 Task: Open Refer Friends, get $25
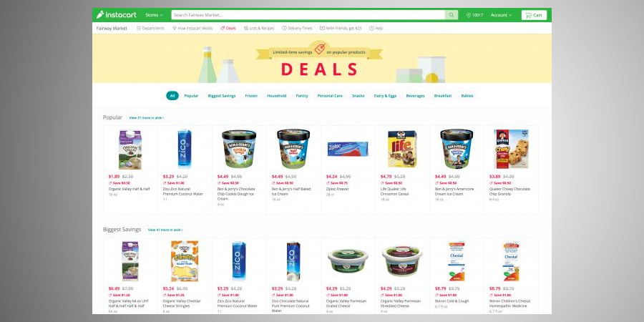pyautogui.click(x=341, y=29)
